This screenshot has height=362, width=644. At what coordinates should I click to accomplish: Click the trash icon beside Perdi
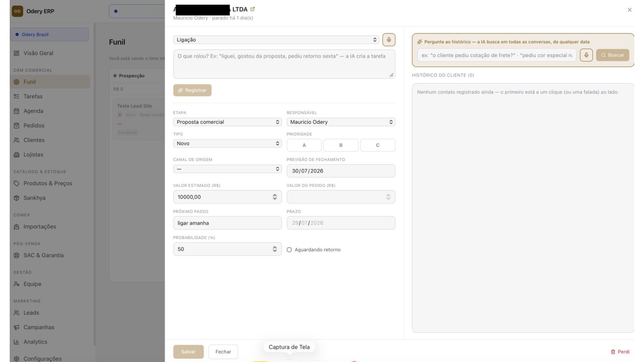pyautogui.click(x=613, y=352)
